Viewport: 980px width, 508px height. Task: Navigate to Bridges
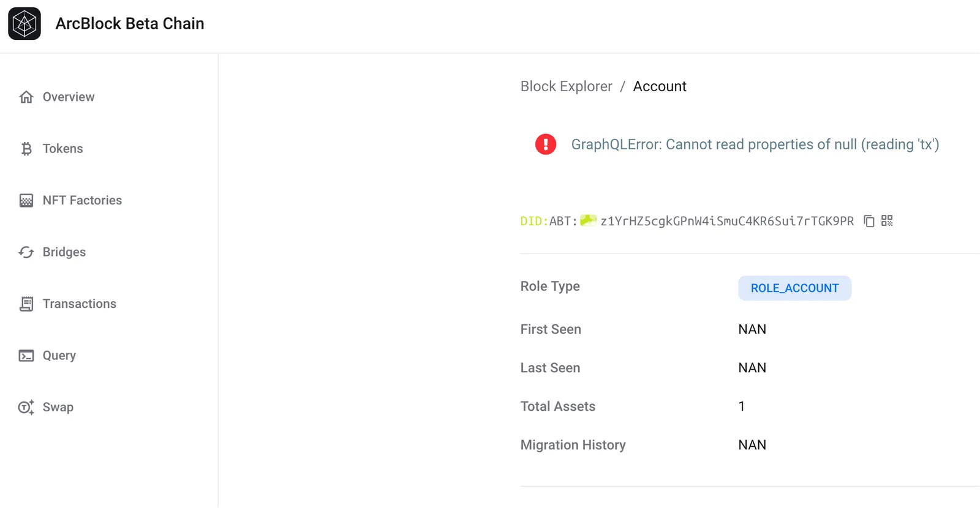coord(64,252)
